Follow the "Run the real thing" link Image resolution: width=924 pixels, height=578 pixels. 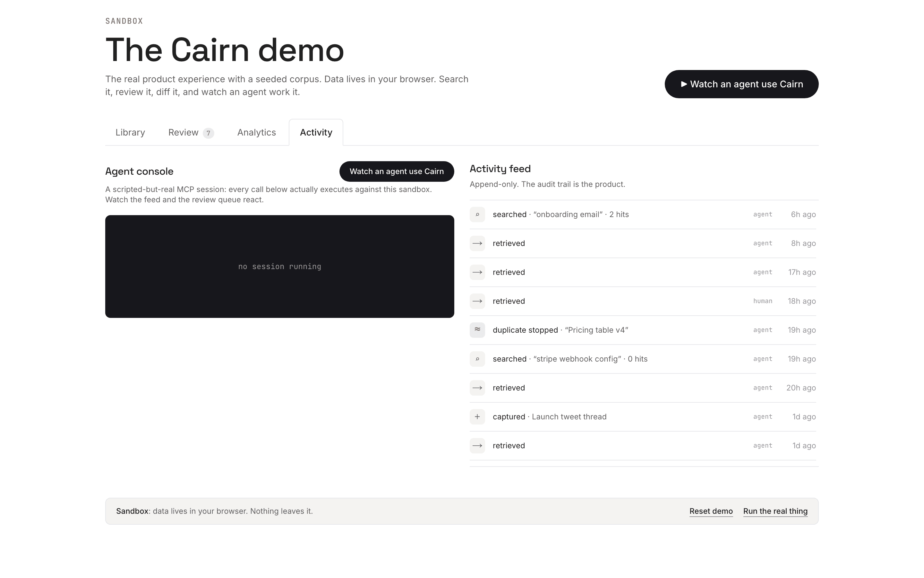tap(775, 511)
